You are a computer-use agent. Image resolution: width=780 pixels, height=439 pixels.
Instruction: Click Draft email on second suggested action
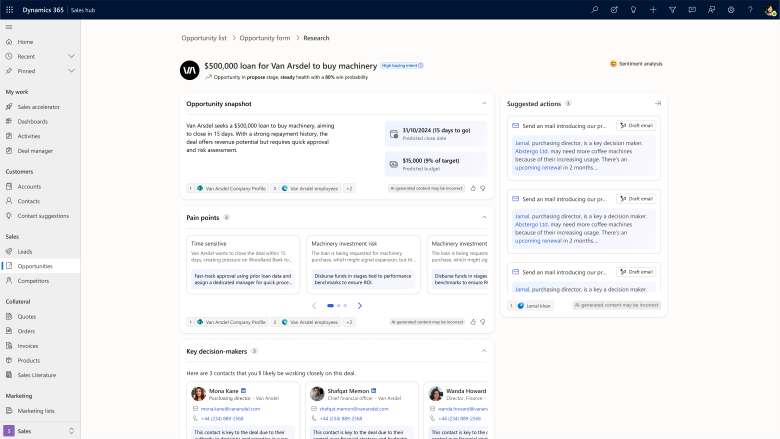(x=636, y=199)
